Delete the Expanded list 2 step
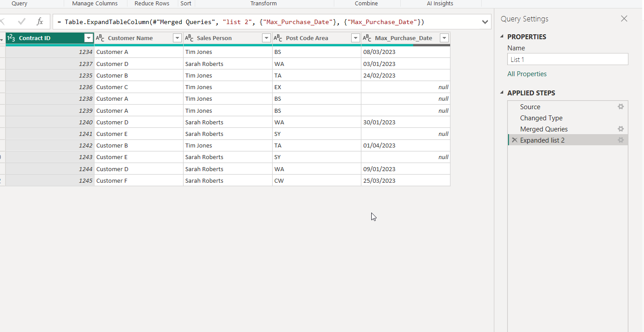 point(514,140)
